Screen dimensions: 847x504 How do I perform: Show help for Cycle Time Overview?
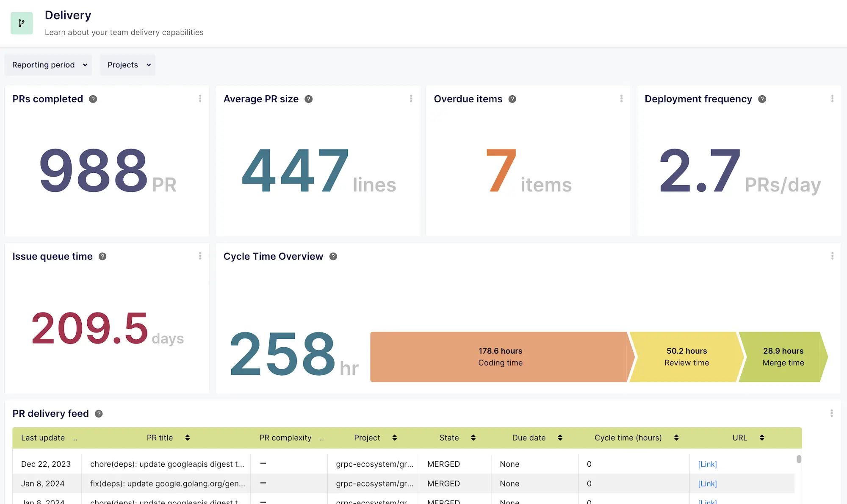[333, 256]
